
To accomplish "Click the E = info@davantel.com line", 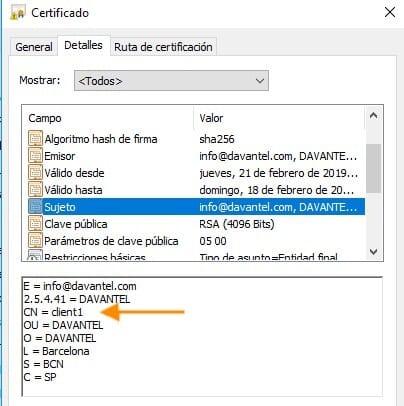I will [80, 286].
